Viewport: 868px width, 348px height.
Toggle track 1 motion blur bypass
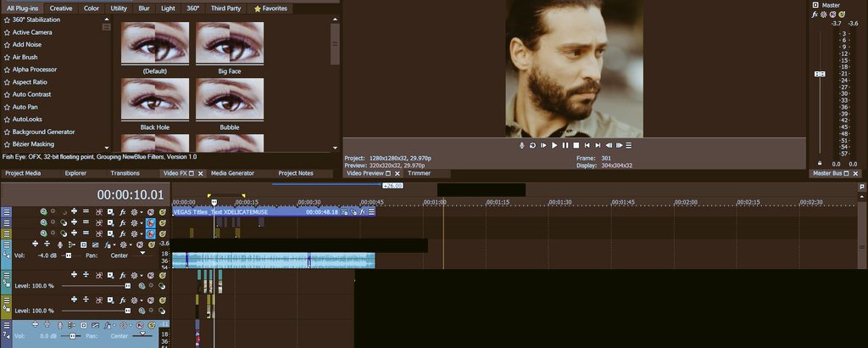tap(99, 211)
